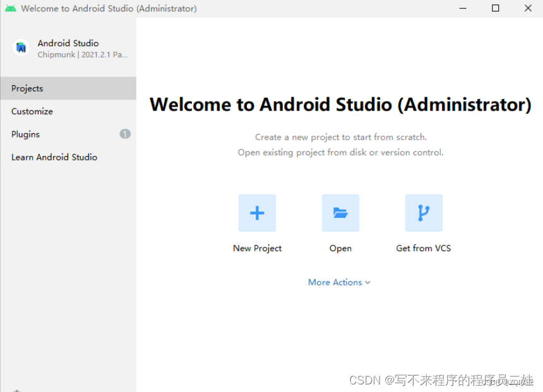The image size is (543, 392).
Task: Click the New Project plus icon
Action: coord(257,213)
